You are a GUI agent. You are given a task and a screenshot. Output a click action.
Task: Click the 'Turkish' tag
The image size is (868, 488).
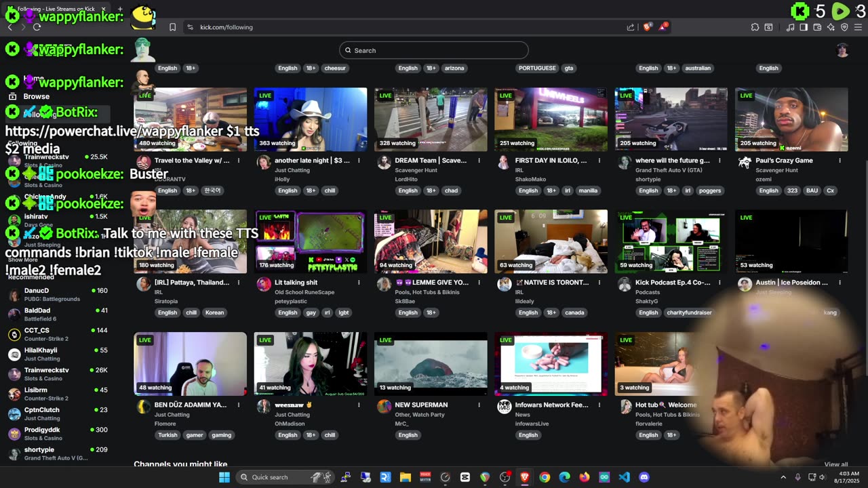click(167, 435)
